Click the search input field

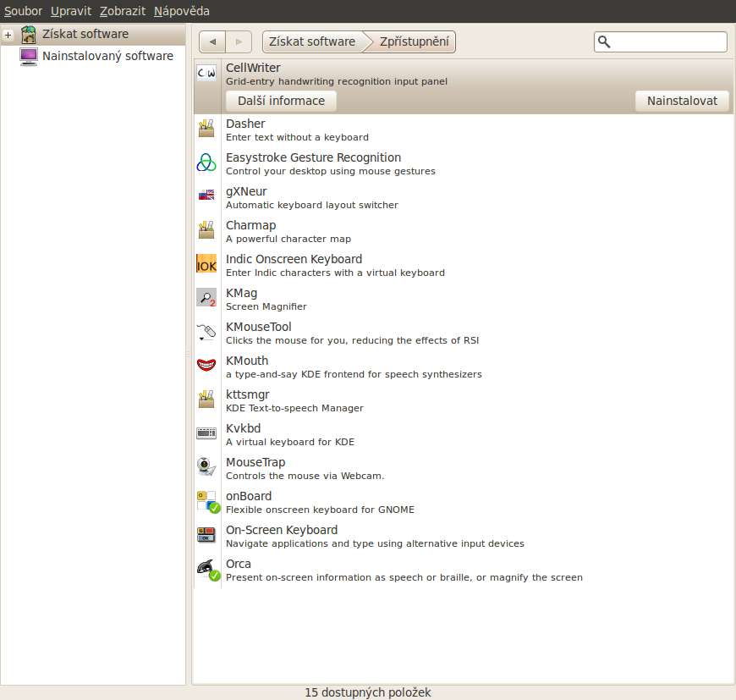click(x=667, y=41)
